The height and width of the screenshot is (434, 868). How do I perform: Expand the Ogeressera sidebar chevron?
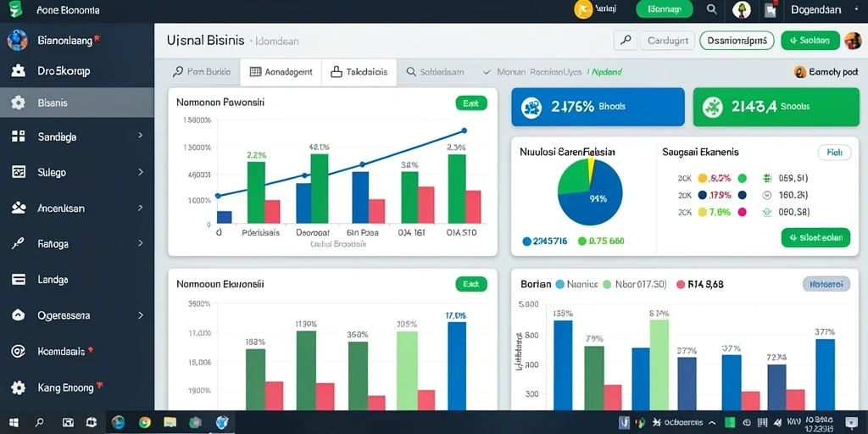click(140, 315)
